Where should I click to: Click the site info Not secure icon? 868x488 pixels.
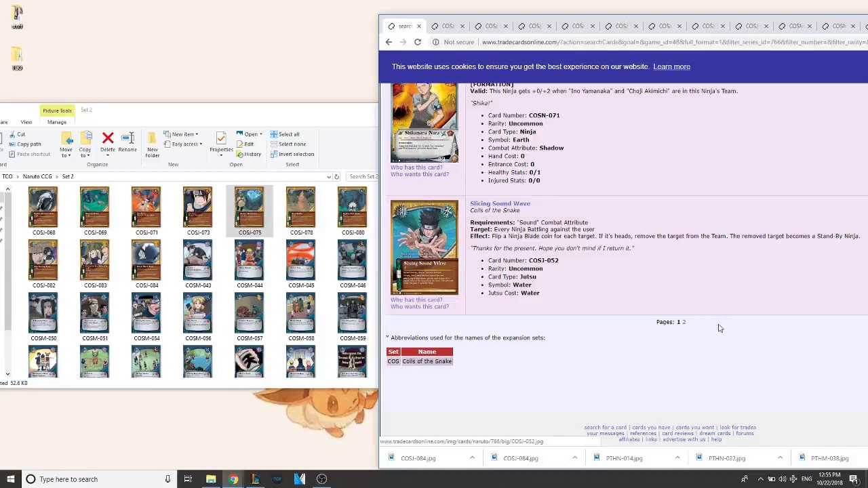(x=436, y=42)
